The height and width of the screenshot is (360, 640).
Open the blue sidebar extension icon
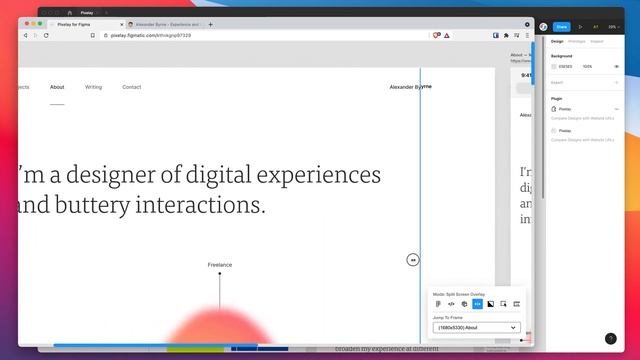click(496, 36)
